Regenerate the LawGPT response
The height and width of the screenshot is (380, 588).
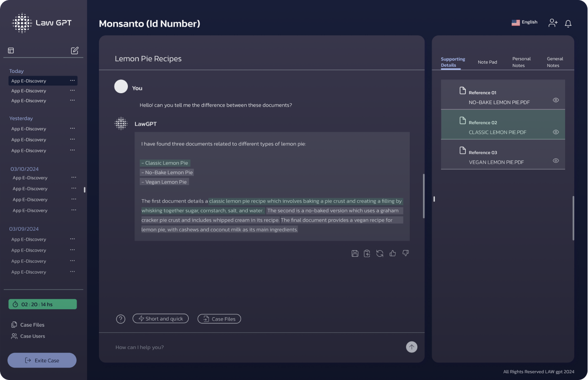coord(380,253)
